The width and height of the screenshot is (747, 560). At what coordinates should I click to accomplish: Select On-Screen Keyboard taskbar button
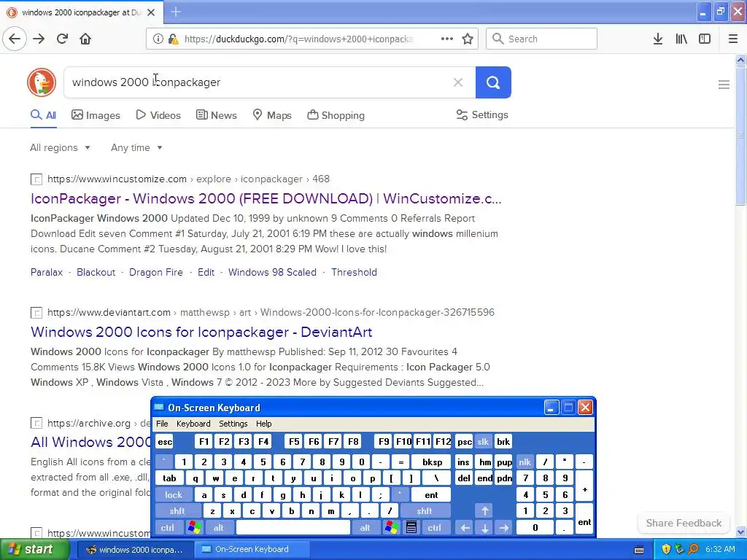[x=252, y=550]
